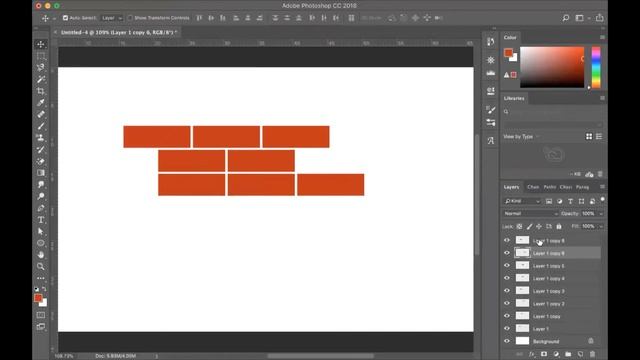The image size is (640, 360).
Task: Lock transparent pixels icon
Action: [x=519, y=227]
